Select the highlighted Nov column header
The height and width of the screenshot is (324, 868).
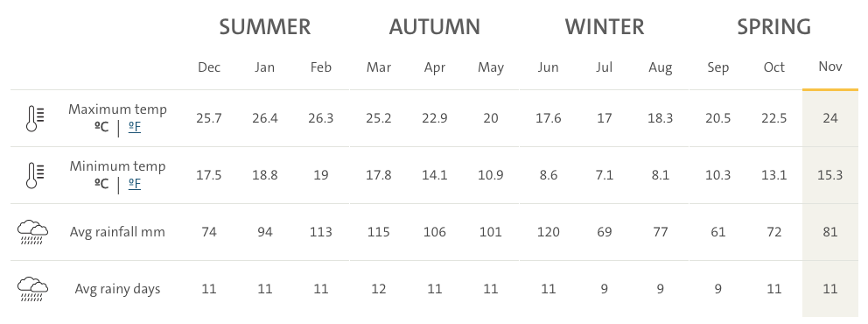[829, 67]
